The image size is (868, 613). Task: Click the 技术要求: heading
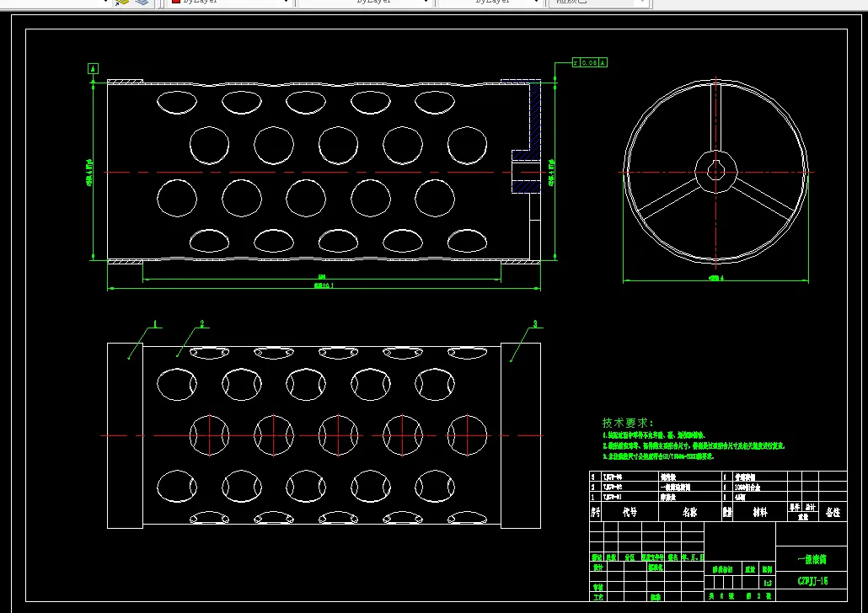coord(628,423)
